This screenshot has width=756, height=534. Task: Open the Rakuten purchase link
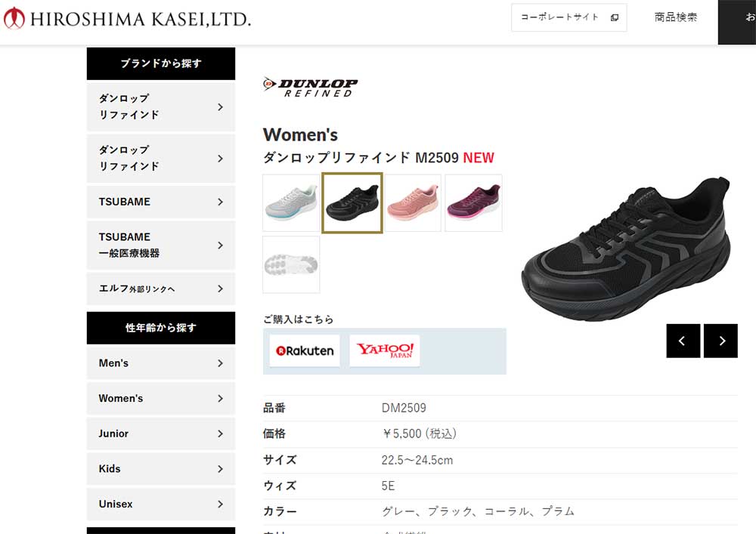point(305,351)
